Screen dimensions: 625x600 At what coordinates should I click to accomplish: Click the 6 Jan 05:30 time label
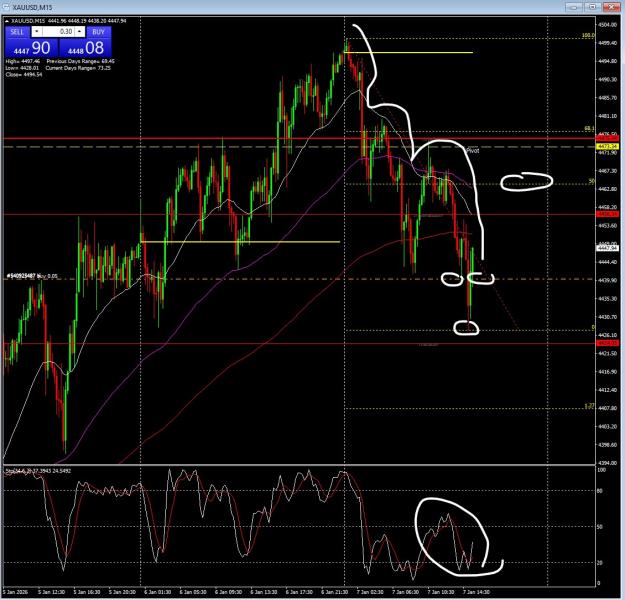(x=193, y=592)
